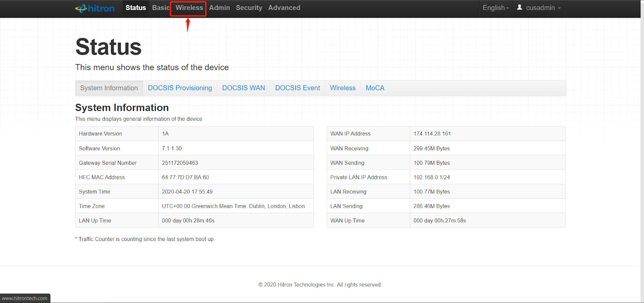Click the page's vertical scrollbar
The image size is (644, 303).
point(642,151)
